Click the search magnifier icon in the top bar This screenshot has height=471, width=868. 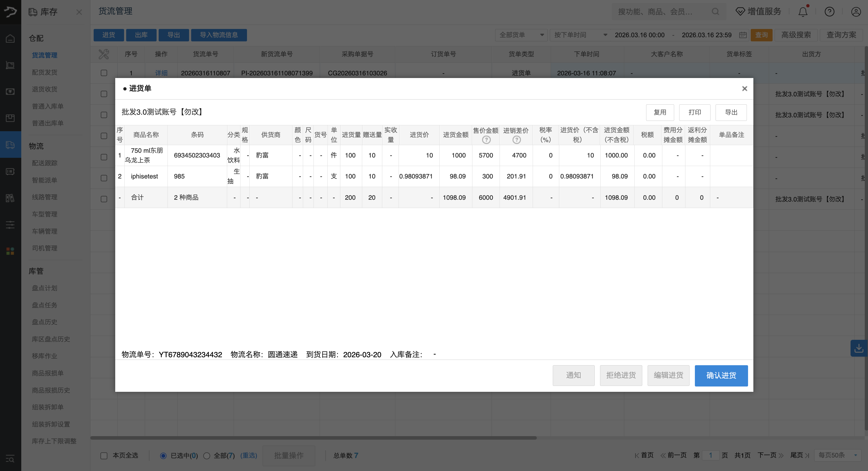tap(715, 12)
